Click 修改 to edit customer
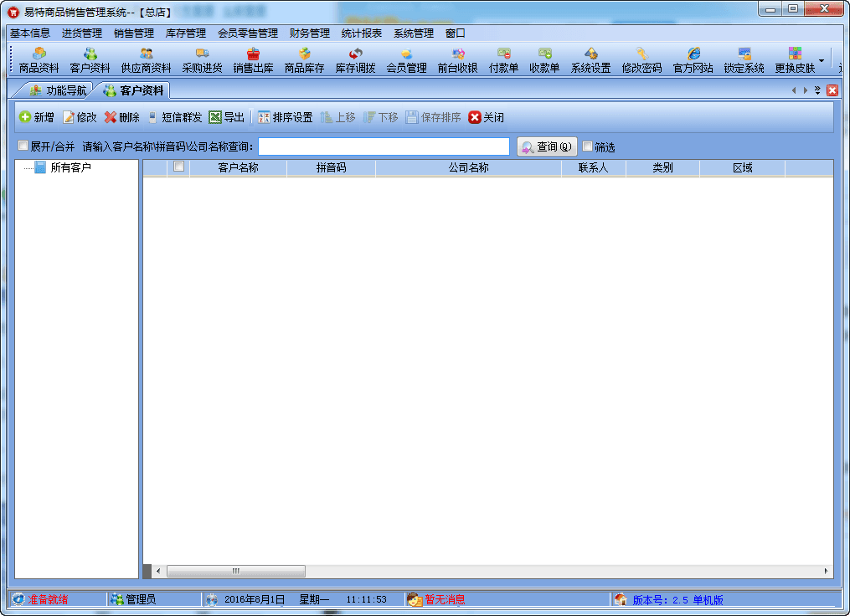 click(x=80, y=117)
